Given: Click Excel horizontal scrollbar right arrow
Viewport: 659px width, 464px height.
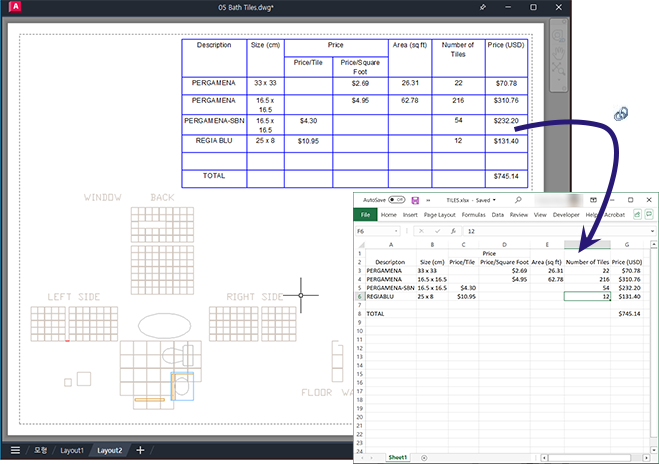Looking at the screenshot, I should pyautogui.click(x=646, y=458).
